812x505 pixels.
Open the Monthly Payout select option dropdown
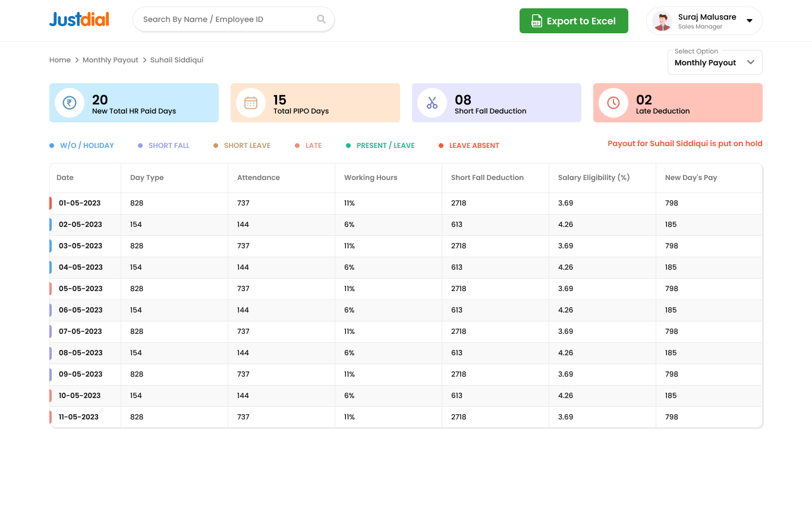[715, 62]
